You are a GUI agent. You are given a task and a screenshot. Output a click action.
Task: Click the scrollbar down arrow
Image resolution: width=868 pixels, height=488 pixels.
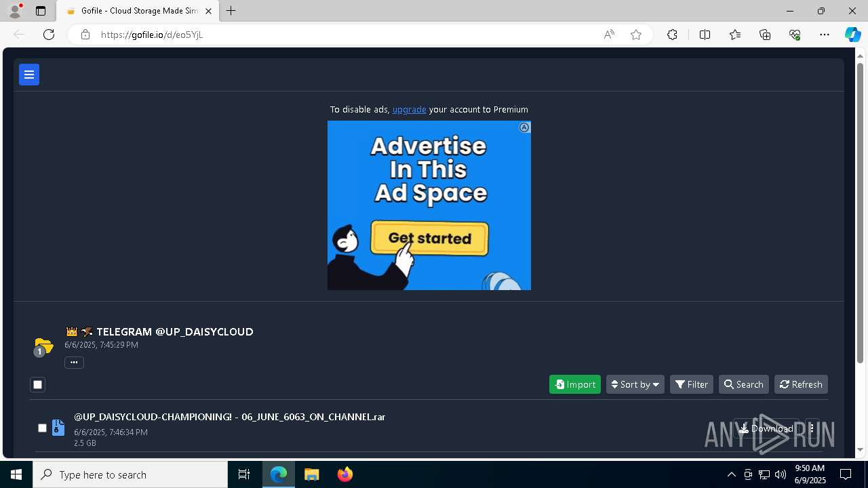coord(861,449)
